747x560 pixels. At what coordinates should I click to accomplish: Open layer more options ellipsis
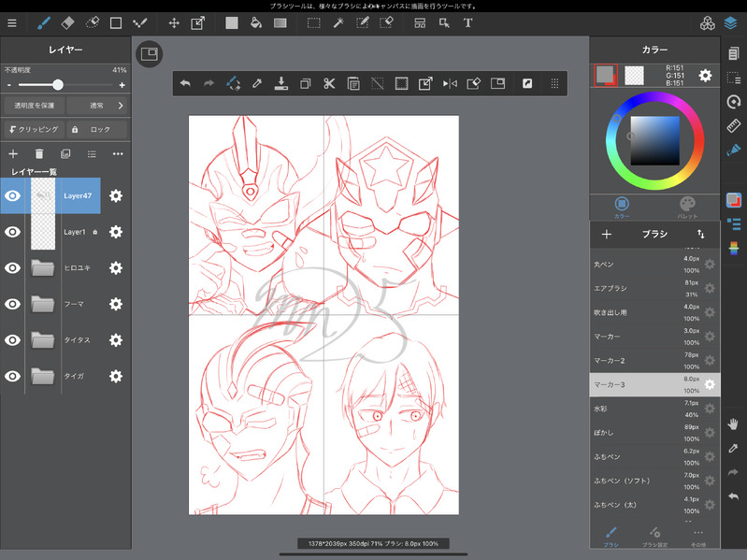(118, 154)
